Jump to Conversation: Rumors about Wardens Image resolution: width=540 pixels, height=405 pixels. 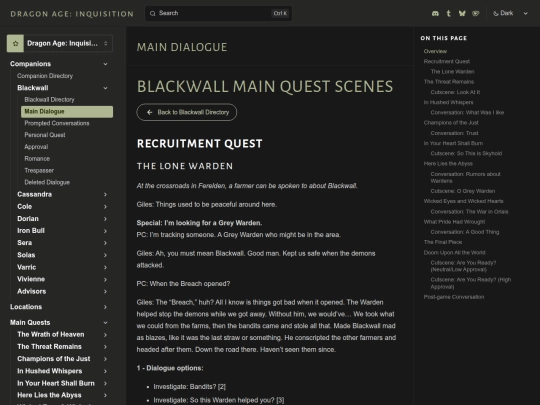pyautogui.click(x=465, y=177)
